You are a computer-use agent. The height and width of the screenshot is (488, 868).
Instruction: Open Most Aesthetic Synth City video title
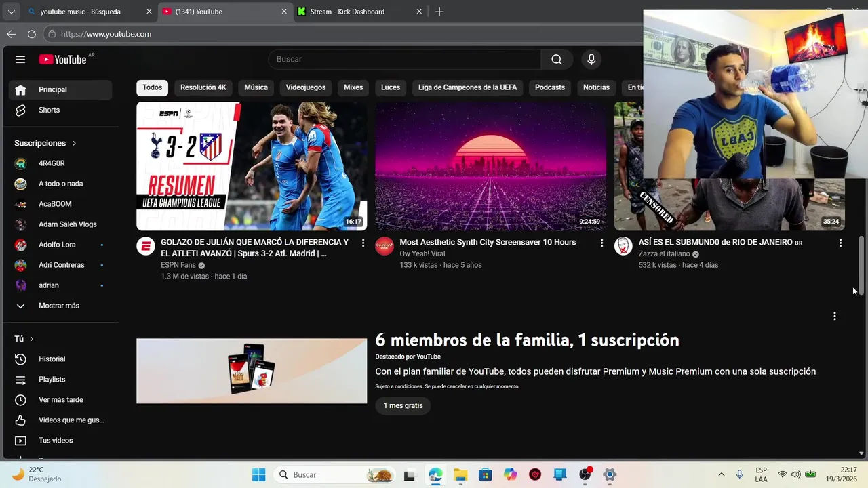pos(488,242)
